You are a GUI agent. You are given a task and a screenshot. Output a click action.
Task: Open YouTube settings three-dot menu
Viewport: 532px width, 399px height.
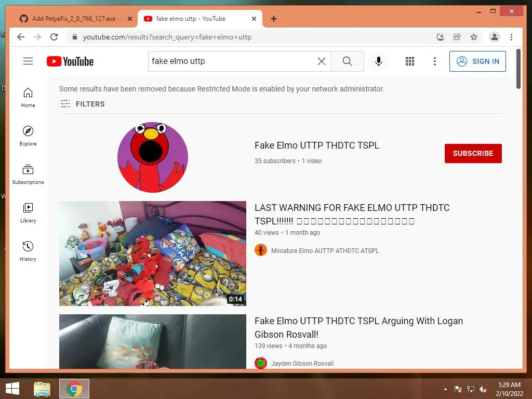(x=435, y=61)
